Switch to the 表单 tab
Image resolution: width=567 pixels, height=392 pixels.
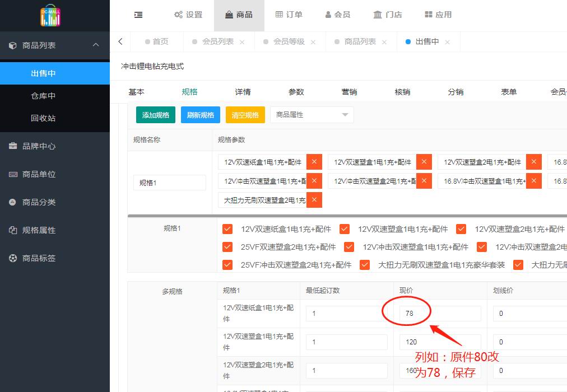click(x=509, y=92)
